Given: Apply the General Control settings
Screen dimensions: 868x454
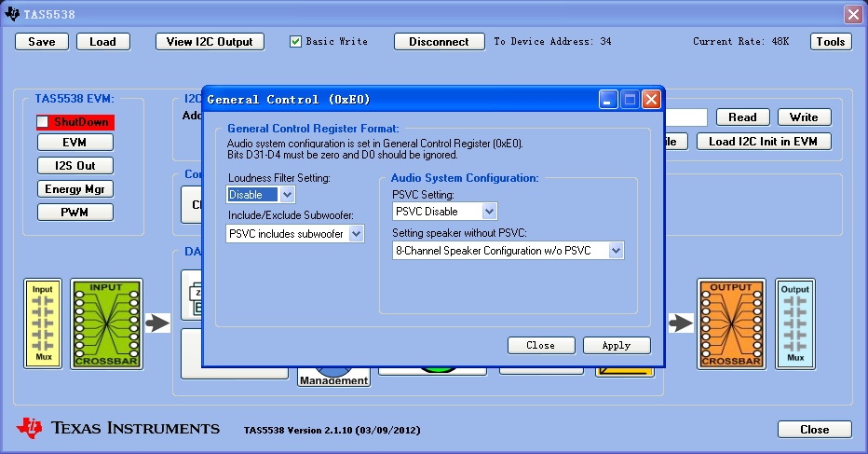Looking at the screenshot, I should (617, 345).
